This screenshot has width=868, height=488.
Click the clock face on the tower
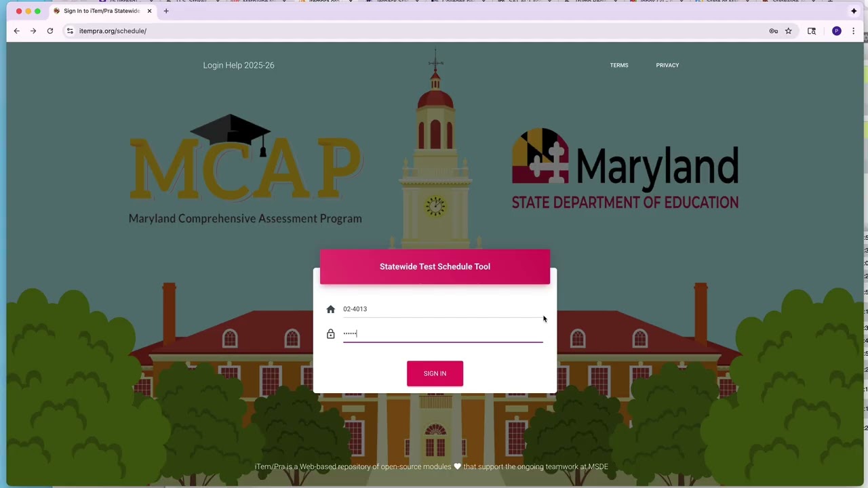point(435,207)
